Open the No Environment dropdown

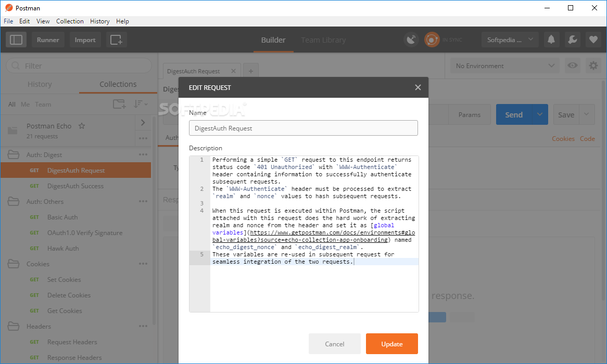point(505,66)
